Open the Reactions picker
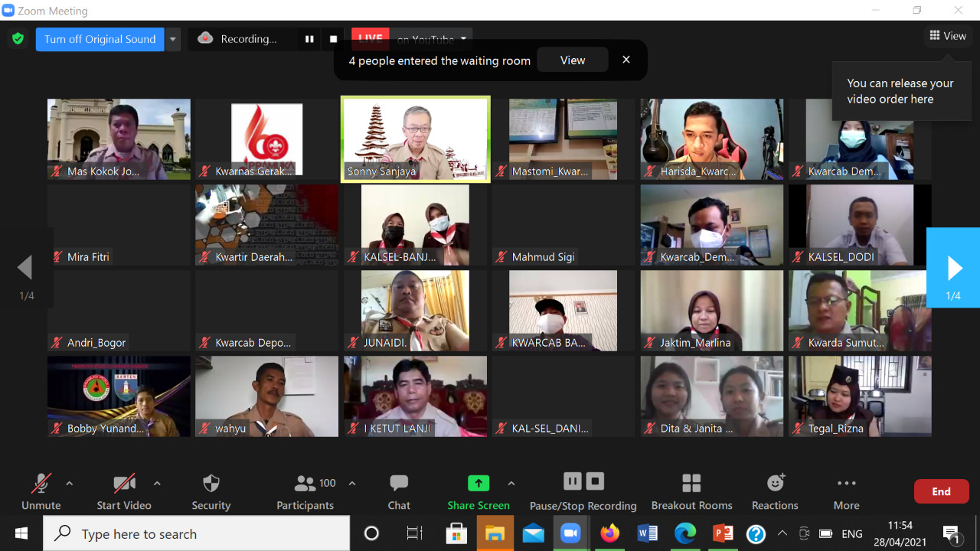This screenshot has width=980, height=551. click(x=775, y=491)
